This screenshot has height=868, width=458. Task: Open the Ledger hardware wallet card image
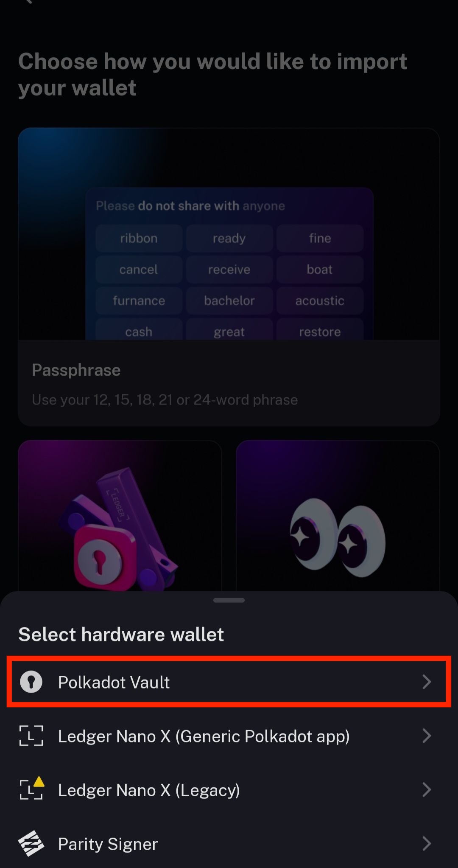(120, 516)
